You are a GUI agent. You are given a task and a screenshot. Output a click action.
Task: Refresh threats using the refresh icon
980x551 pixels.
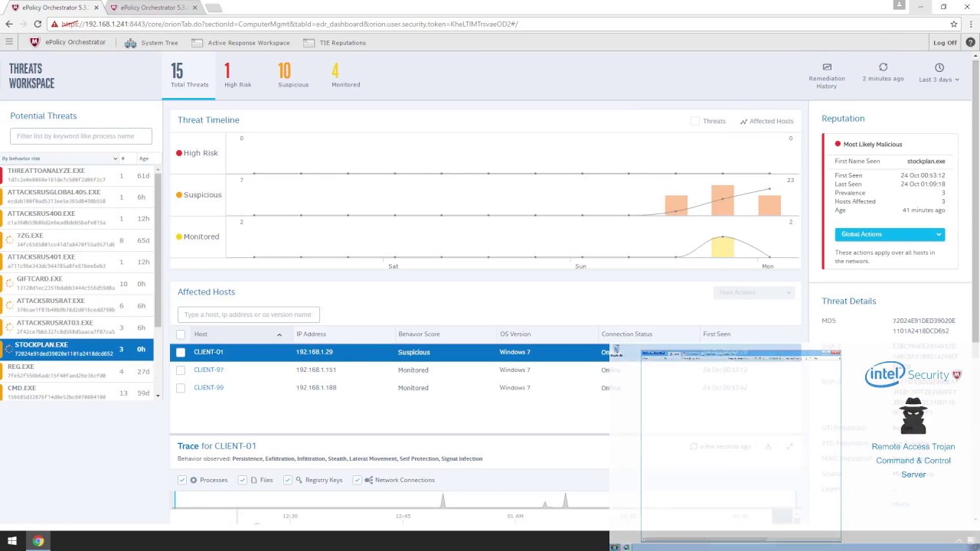pyautogui.click(x=883, y=67)
